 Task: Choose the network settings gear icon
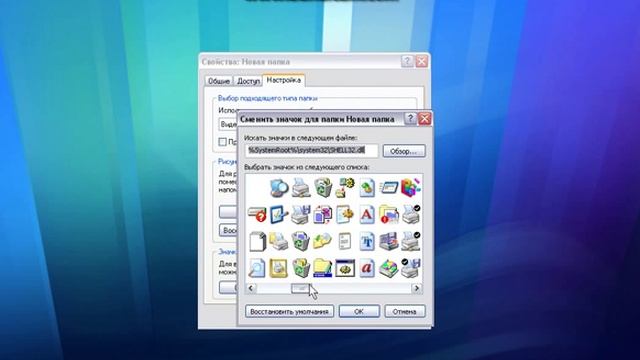point(345,188)
